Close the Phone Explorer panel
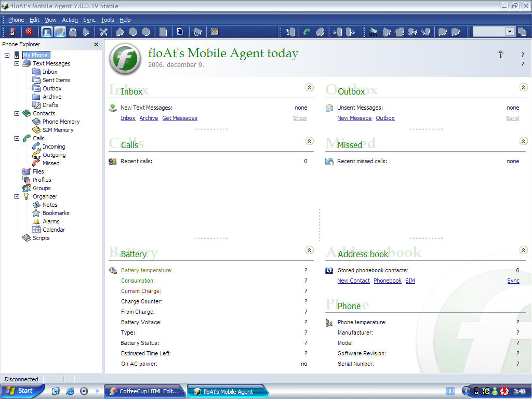The image size is (532, 399). pos(96,45)
